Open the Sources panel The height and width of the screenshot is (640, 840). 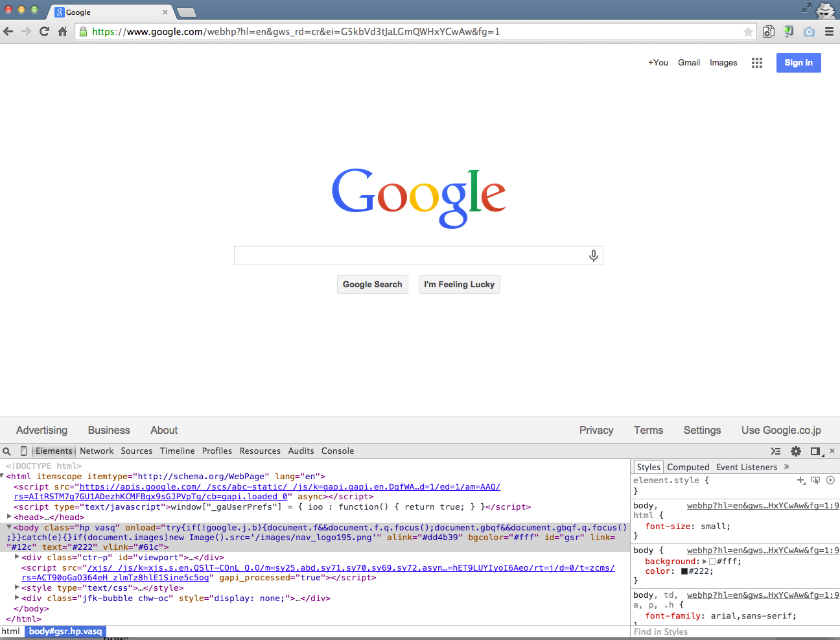pyautogui.click(x=137, y=451)
